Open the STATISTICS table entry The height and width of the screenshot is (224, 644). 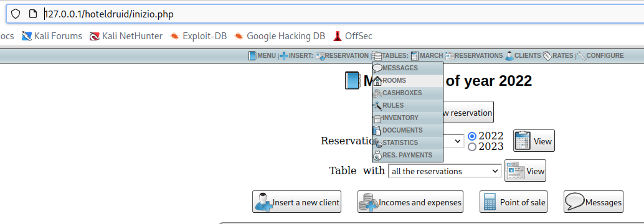pyautogui.click(x=407, y=142)
